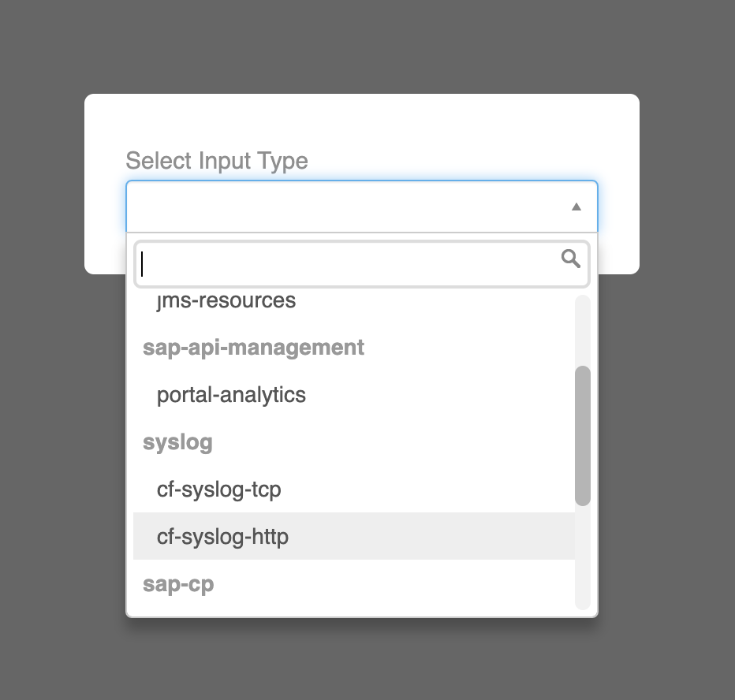735x700 pixels.
Task: Select the highlighted cf-syslog-http option
Action: (222, 537)
